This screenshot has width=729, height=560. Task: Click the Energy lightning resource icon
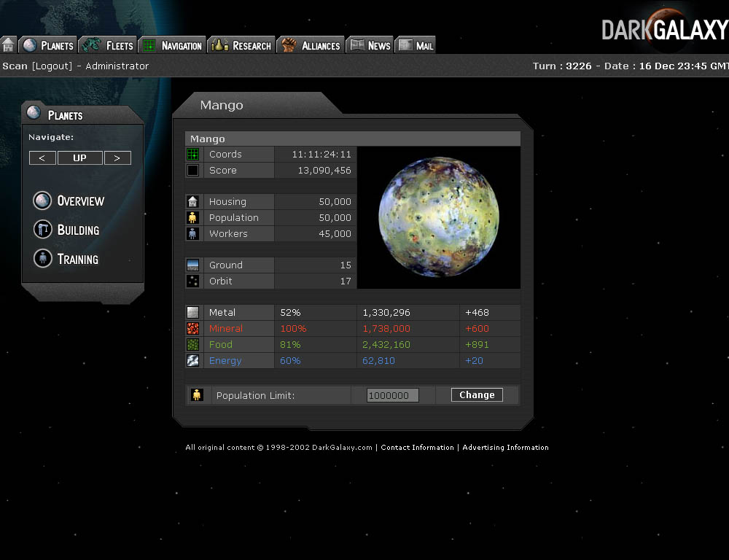point(192,360)
